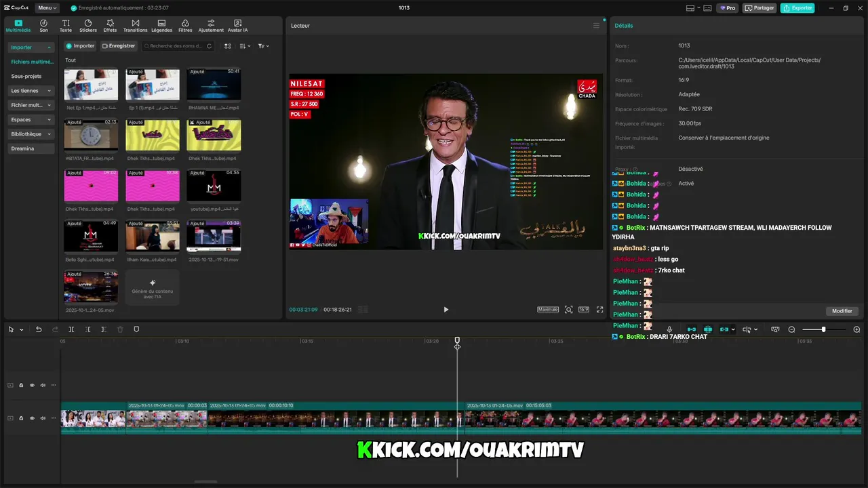Click the preview cover icon near zoom controls
This screenshot has width=868, height=488.
tap(775, 329)
